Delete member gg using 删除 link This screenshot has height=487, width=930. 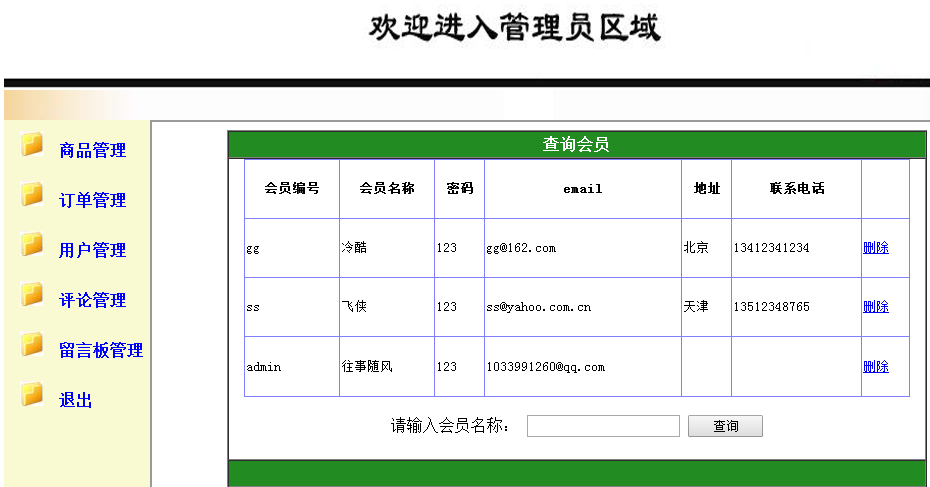click(x=875, y=247)
